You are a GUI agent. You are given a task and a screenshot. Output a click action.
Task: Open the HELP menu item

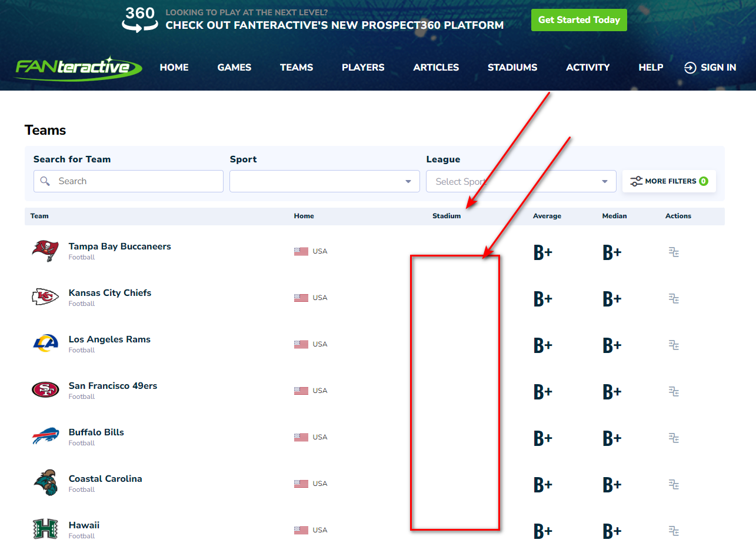coord(651,68)
